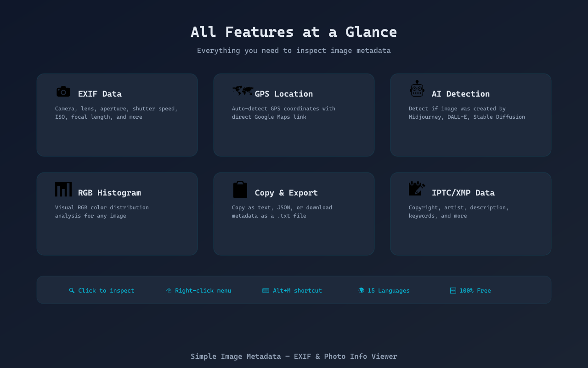Click the 100% Free label
This screenshot has width=588, height=368.
(475, 290)
